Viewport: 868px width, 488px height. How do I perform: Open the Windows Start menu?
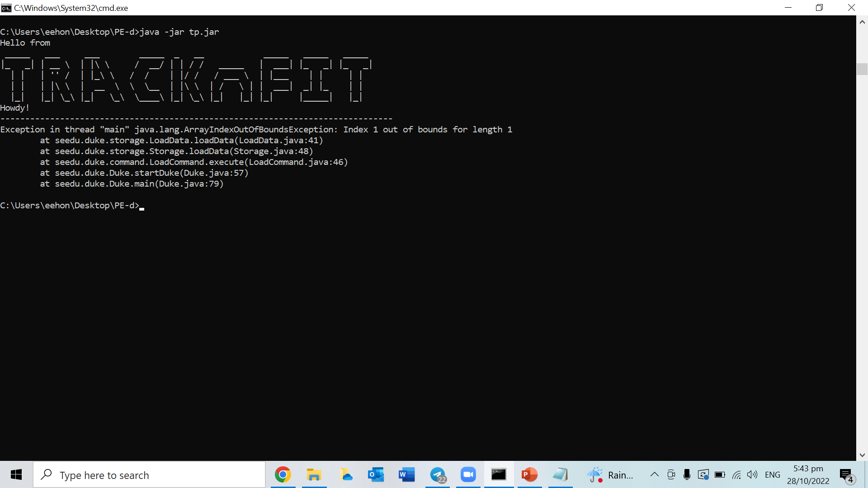[x=16, y=475]
